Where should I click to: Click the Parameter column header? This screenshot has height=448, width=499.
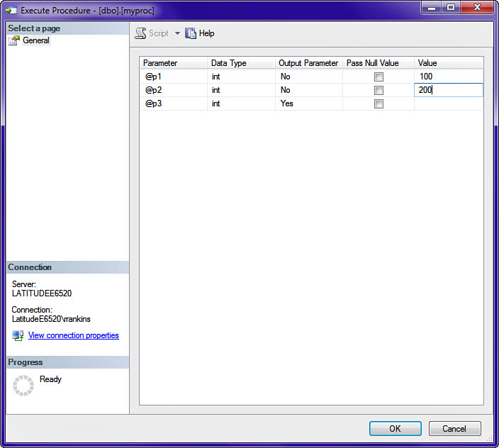(160, 63)
